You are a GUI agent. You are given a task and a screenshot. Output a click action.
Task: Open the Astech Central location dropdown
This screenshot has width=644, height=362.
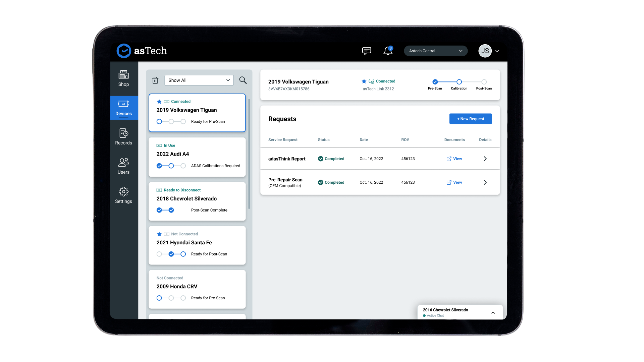point(435,51)
